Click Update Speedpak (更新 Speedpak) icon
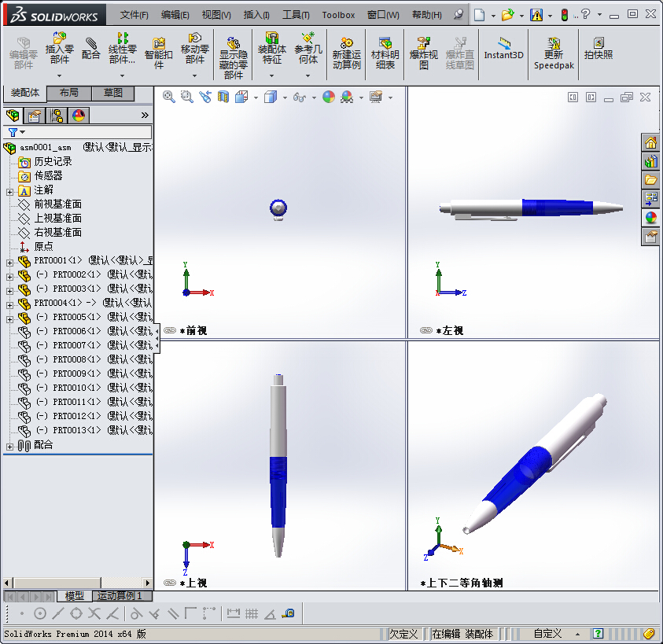Screen dimensions: 663x644 pos(554,53)
